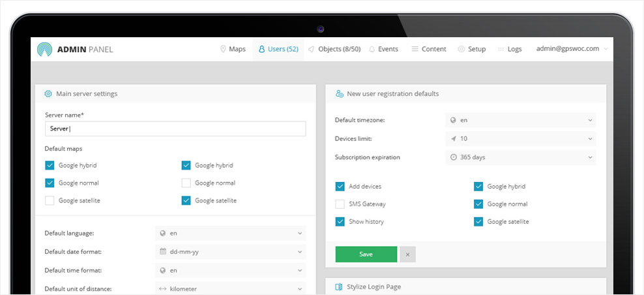The image size is (644, 295).
Task: Open the Default language dropdown
Action: click(x=230, y=233)
